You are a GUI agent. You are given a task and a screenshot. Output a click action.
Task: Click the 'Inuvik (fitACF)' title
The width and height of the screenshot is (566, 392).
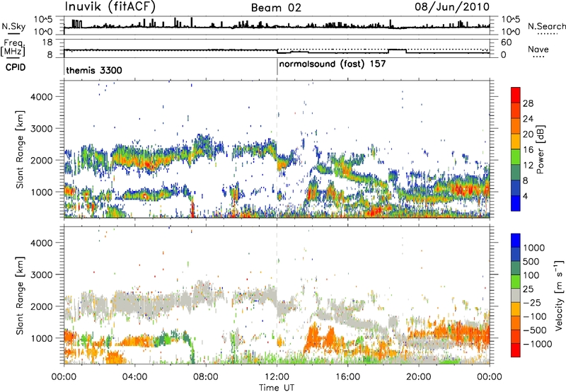(110, 7)
